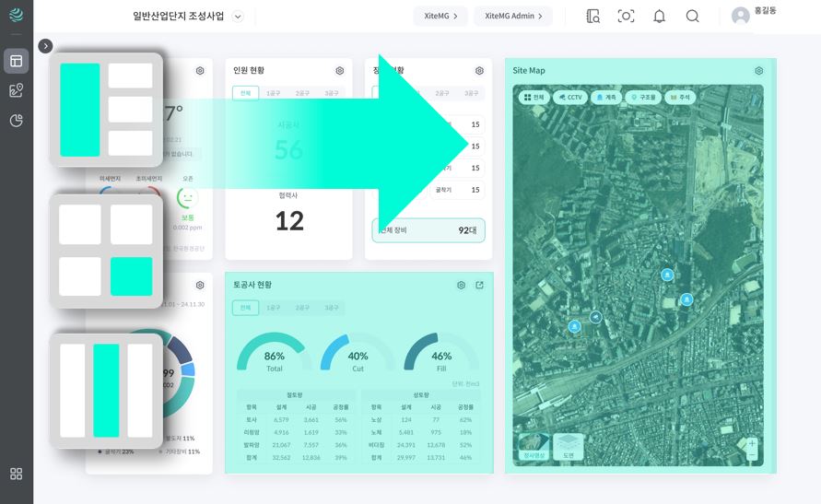Viewport: 821px width, 504px height.
Task: Click table cell value 32,562
Action: (x=281, y=457)
